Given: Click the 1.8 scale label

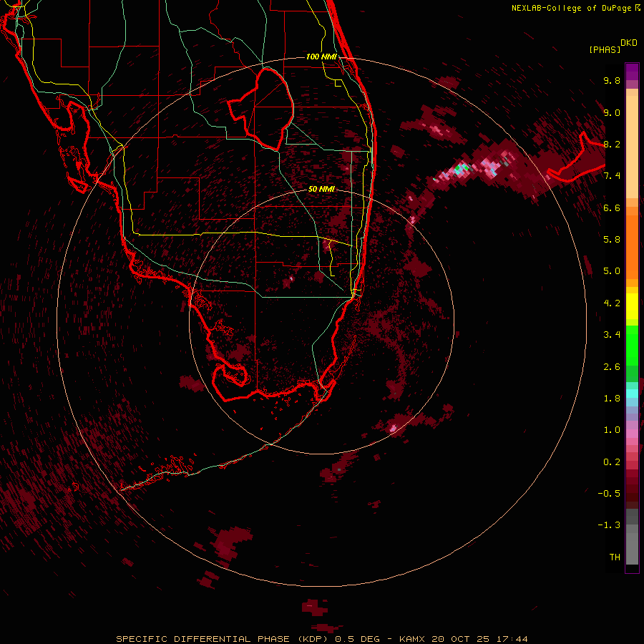Looking at the screenshot, I should pyautogui.click(x=612, y=399).
